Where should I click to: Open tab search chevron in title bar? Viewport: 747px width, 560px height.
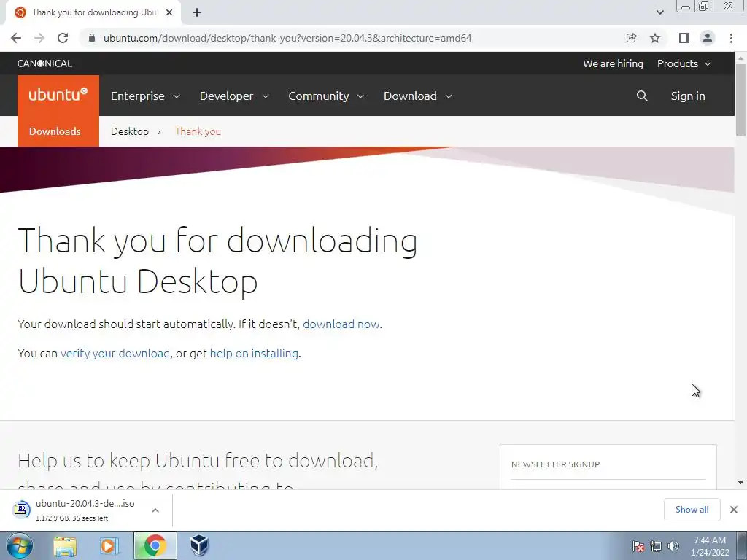coord(659,13)
